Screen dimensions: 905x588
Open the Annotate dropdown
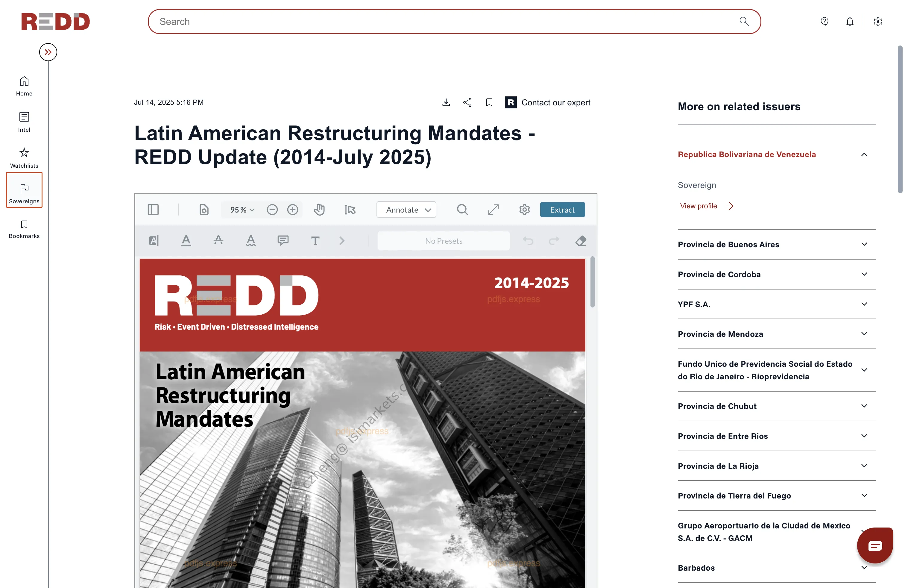[406, 210]
